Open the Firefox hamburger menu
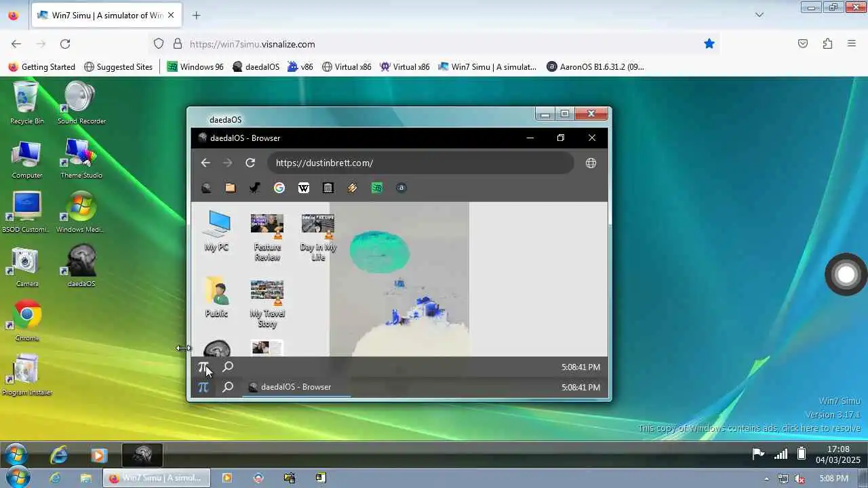Screen dimensions: 868x488 tap(852, 44)
